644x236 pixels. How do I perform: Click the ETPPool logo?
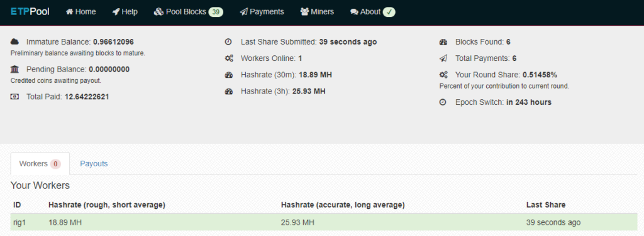30,11
